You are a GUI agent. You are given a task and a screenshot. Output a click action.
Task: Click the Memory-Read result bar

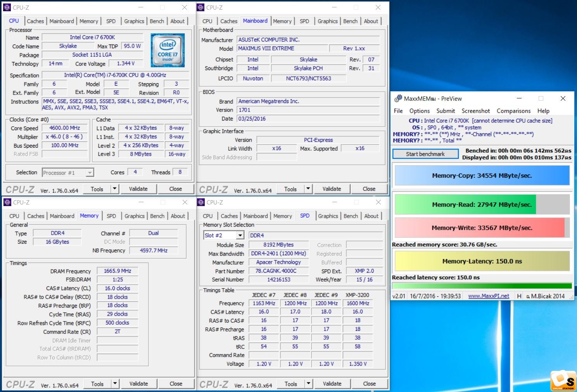(x=482, y=205)
